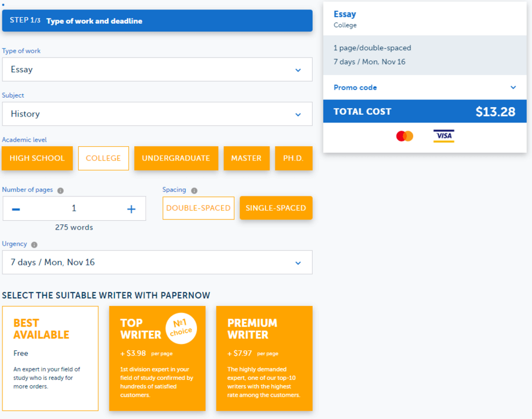Choose Undergraduate academic level
Image resolution: width=532 pixels, height=419 pixels.
click(x=176, y=159)
